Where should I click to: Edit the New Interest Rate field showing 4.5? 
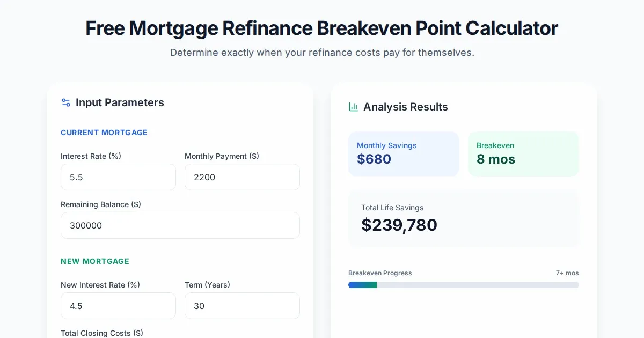click(x=118, y=306)
